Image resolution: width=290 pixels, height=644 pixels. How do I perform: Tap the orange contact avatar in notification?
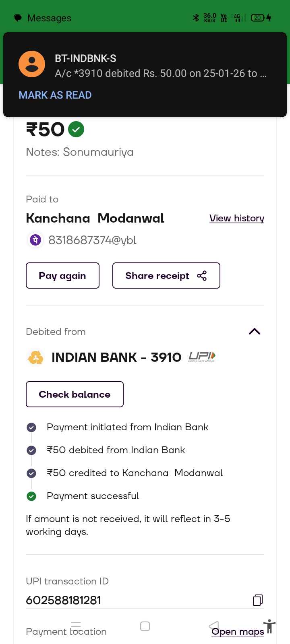pyautogui.click(x=32, y=64)
